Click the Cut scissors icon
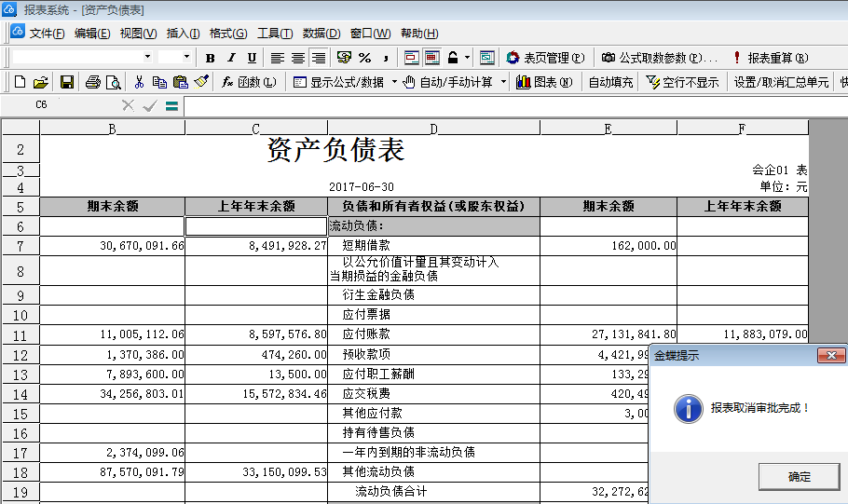Viewport: 848px width, 504px height. pyautogui.click(x=139, y=82)
